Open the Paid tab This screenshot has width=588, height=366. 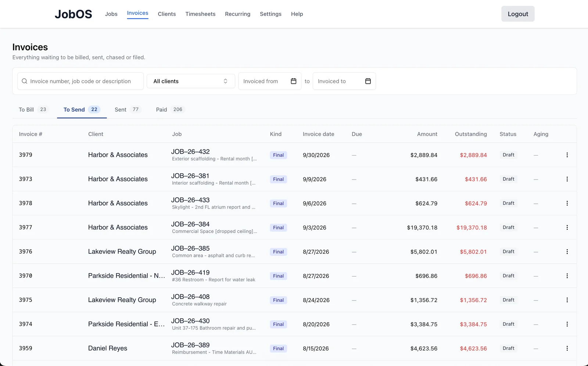[170, 109]
